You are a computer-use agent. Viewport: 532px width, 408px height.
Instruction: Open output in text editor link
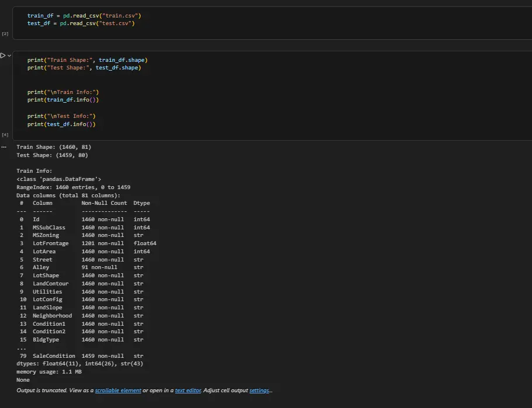click(x=188, y=390)
